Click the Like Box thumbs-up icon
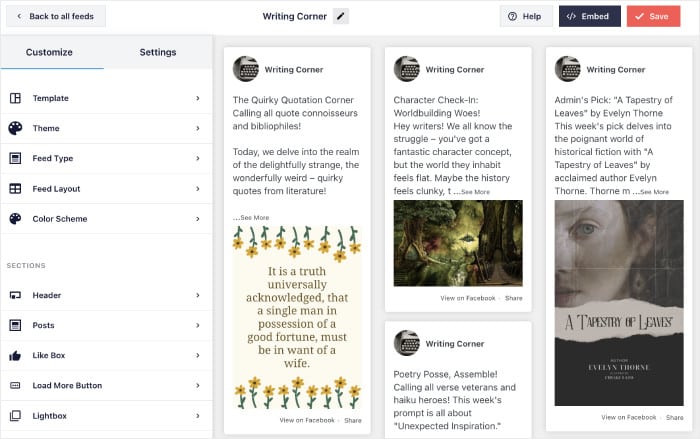This screenshot has height=439, width=700. (x=15, y=355)
